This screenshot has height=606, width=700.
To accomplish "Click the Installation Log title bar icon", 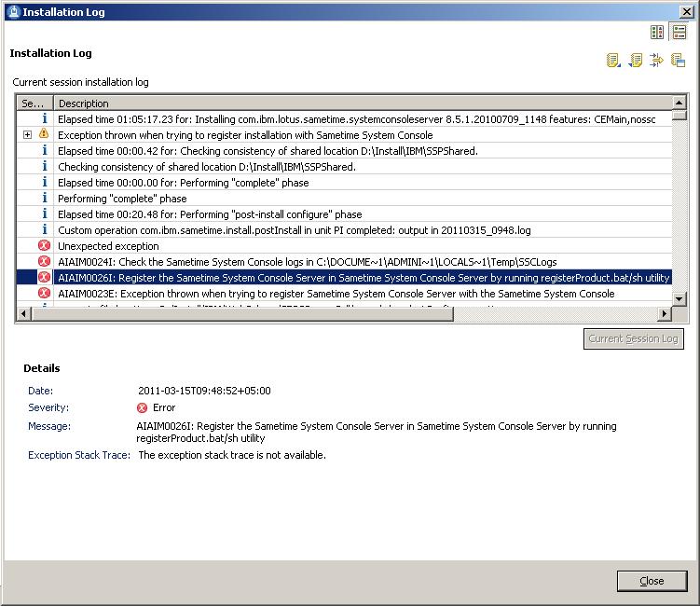I will [x=14, y=11].
